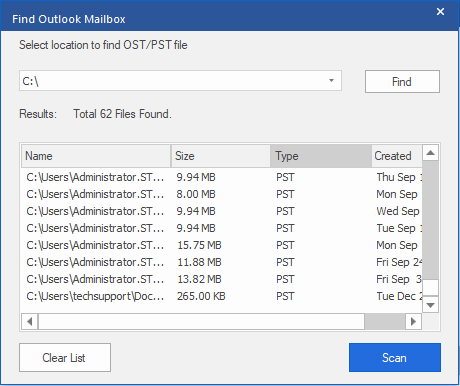
Task: Sort results by Name column header
Action: pos(96,156)
